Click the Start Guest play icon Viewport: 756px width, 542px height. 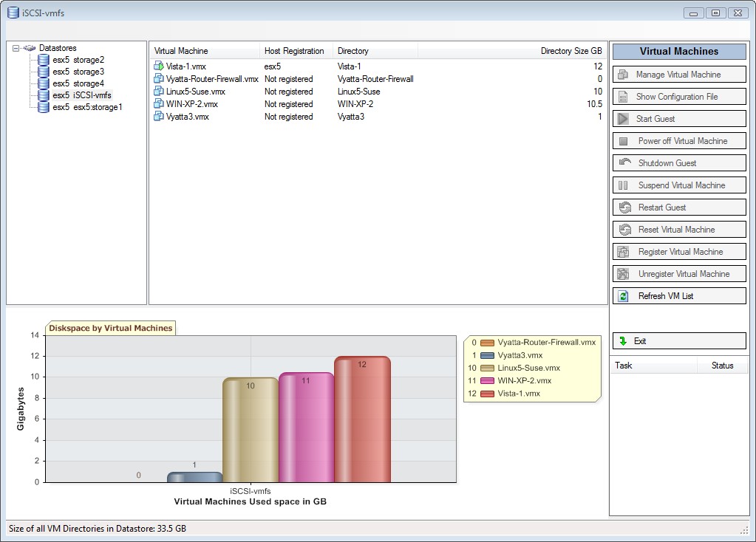tap(624, 119)
